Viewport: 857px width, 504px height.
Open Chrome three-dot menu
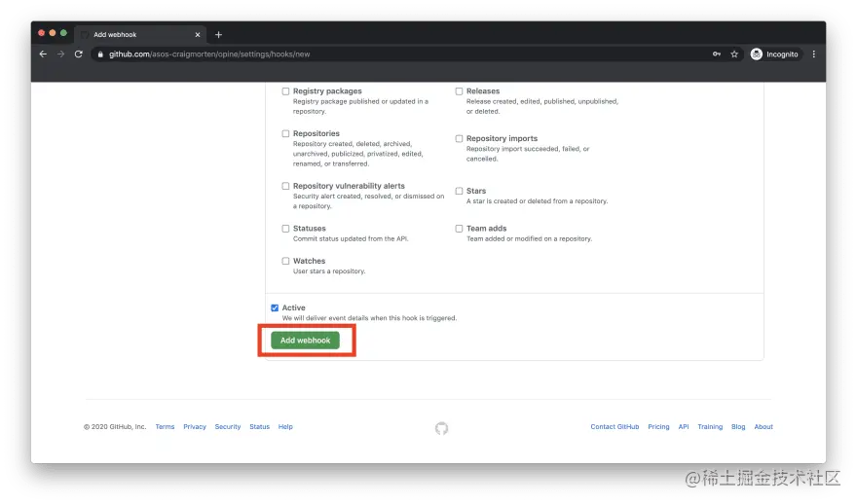click(x=814, y=54)
